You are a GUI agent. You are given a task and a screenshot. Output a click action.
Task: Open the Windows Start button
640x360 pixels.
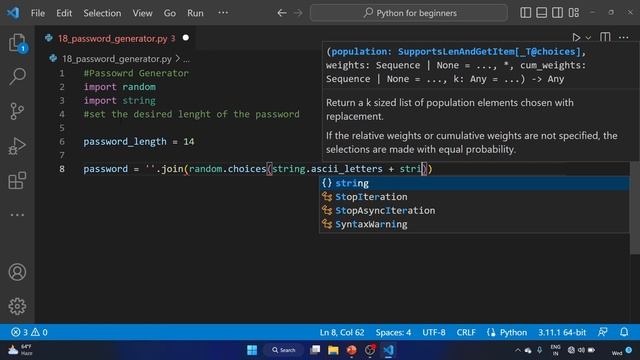tap(252, 350)
